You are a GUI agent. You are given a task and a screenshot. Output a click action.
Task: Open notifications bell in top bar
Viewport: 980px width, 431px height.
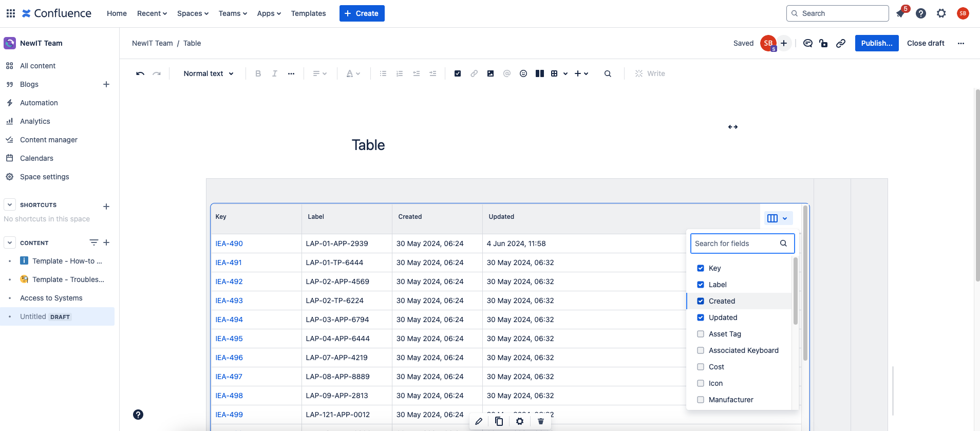[x=900, y=13]
